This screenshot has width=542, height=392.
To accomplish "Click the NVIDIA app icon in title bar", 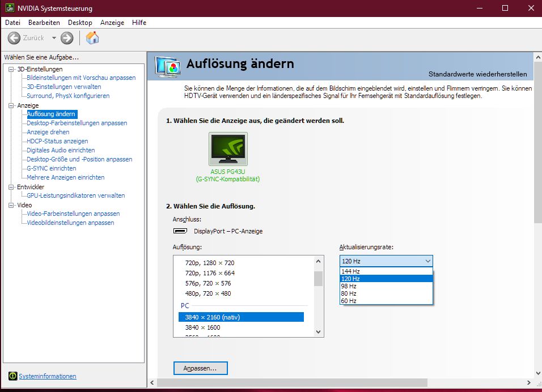I will pyautogui.click(x=10, y=7).
